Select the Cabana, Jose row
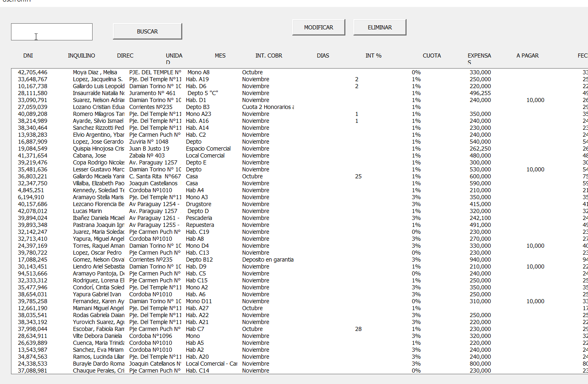This screenshot has height=384, width=588. (x=89, y=155)
